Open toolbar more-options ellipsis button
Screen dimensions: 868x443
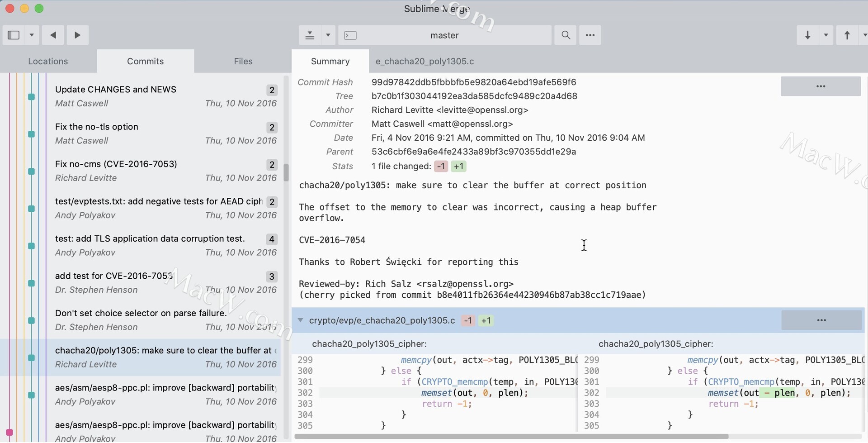(x=590, y=35)
